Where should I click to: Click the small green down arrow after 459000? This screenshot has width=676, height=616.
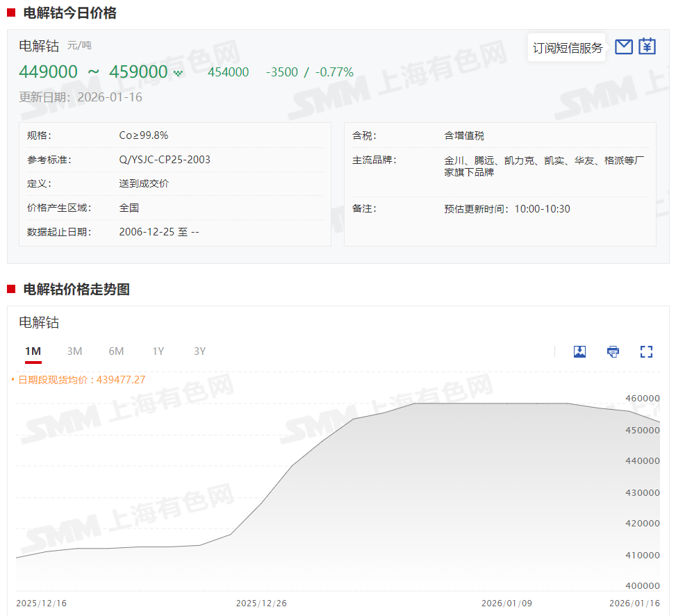[x=179, y=74]
